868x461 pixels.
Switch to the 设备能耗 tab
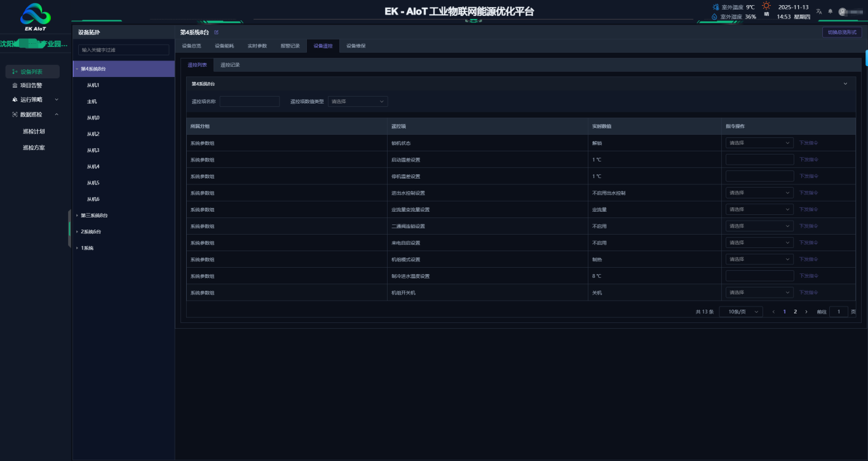click(x=224, y=46)
